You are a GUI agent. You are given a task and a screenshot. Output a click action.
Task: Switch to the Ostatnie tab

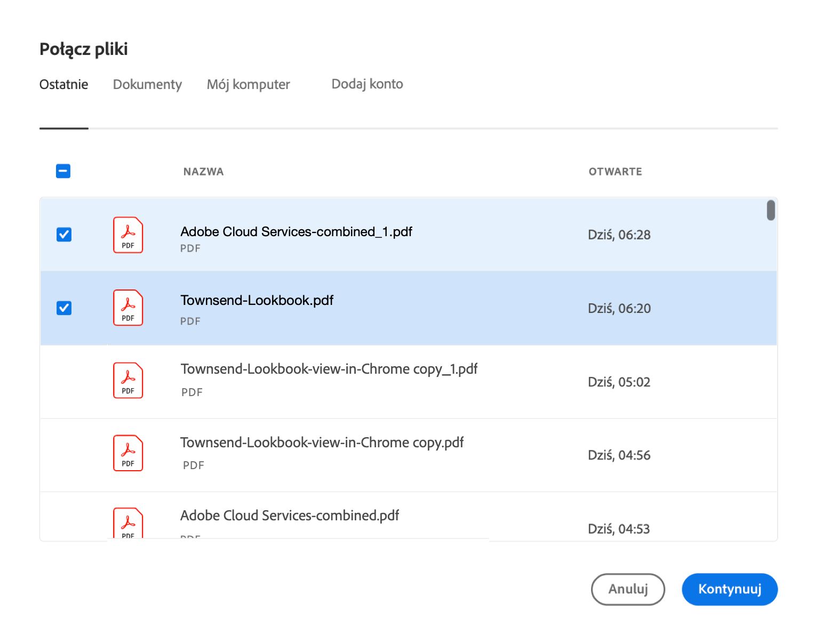tap(64, 84)
